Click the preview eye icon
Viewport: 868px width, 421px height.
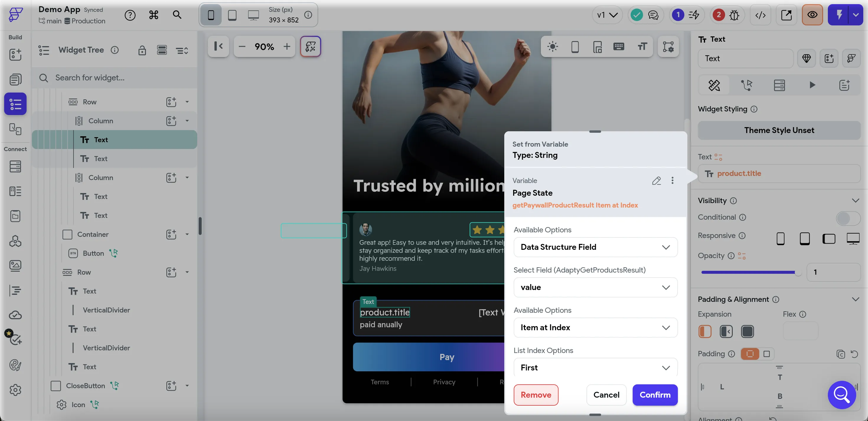tap(812, 15)
